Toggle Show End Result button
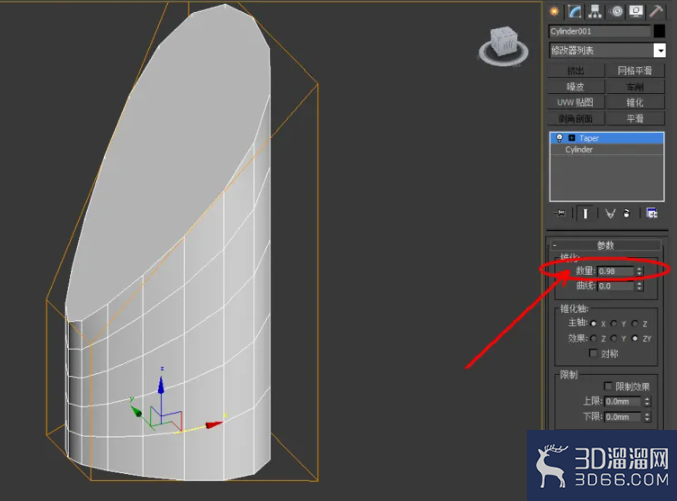The height and width of the screenshot is (501, 677). click(585, 213)
